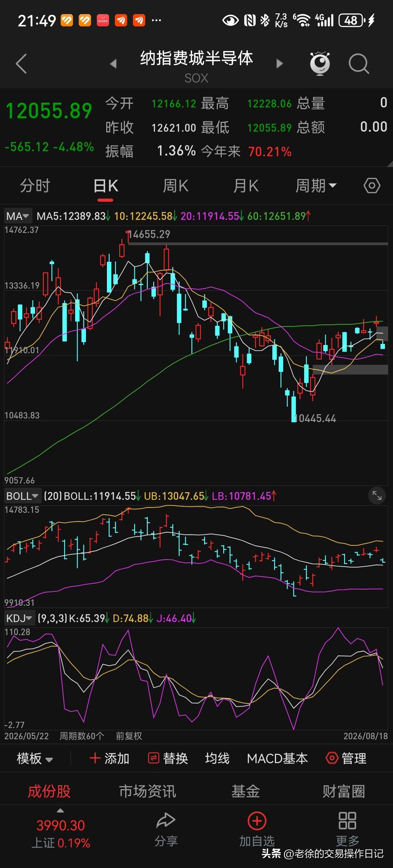This screenshot has height=868, width=393.
Task: Switch to the 分时 tab
Action: tap(35, 186)
